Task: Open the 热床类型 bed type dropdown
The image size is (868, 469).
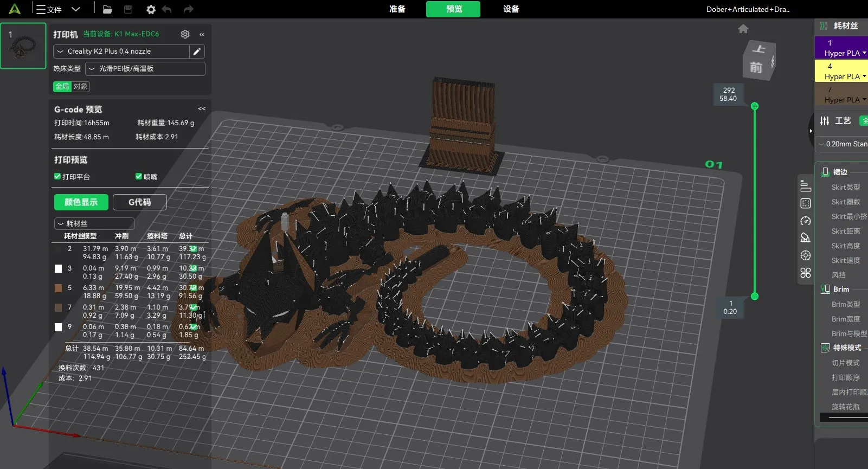Action: click(x=145, y=69)
